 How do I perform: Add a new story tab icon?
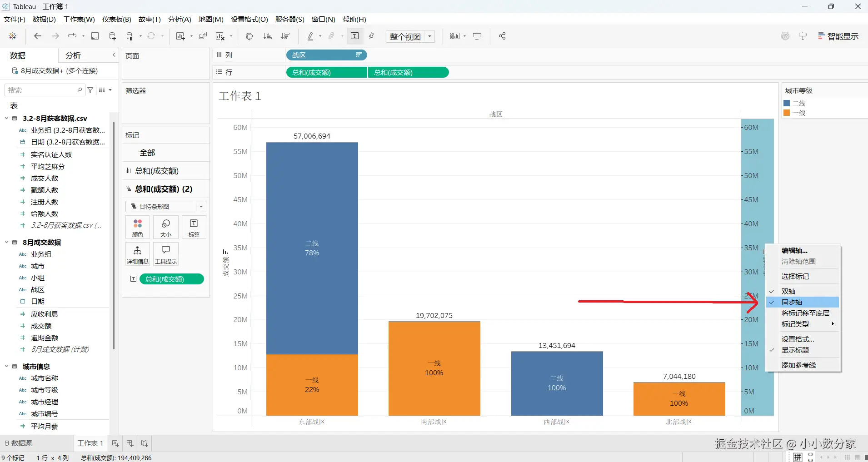pos(145,443)
